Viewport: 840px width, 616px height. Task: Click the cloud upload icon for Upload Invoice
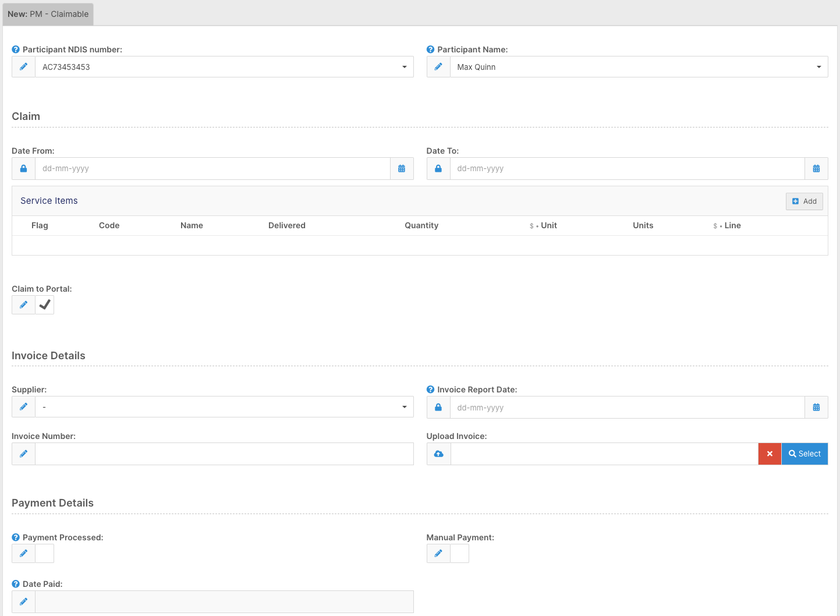[x=439, y=454]
